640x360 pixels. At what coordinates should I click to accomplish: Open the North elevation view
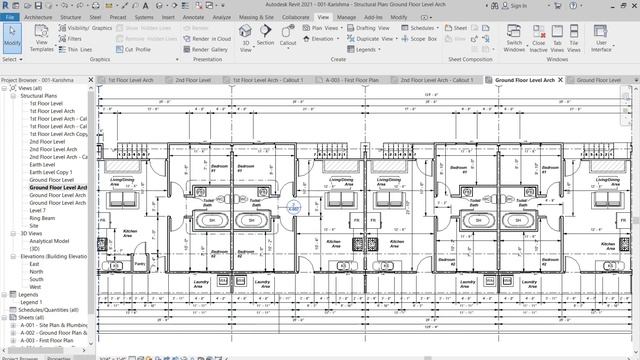click(36, 272)
